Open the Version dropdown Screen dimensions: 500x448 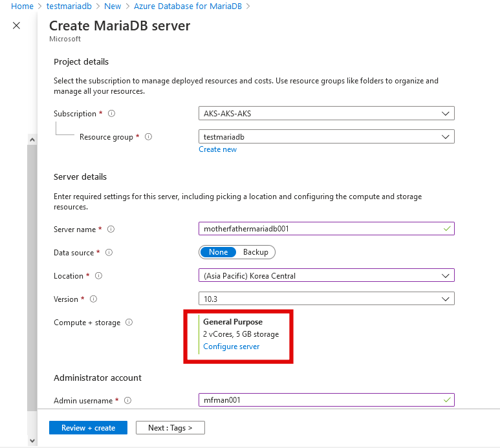326,299
